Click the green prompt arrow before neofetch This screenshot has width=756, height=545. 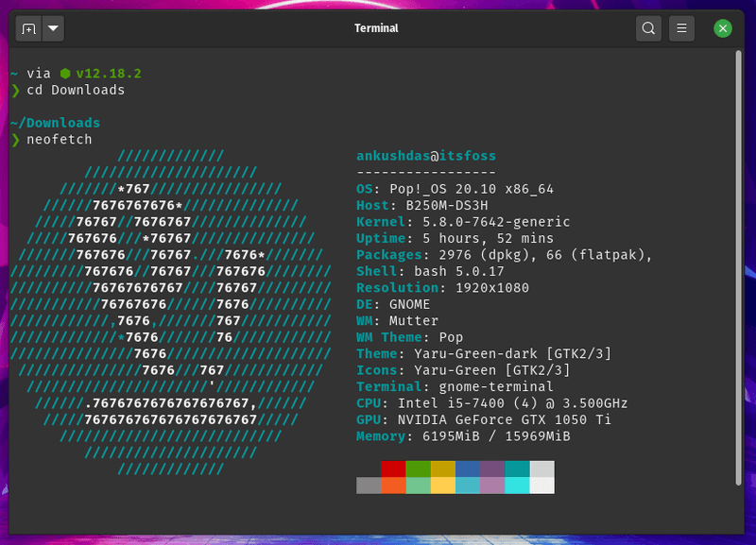pyautogui.click(x=15, y=139)
